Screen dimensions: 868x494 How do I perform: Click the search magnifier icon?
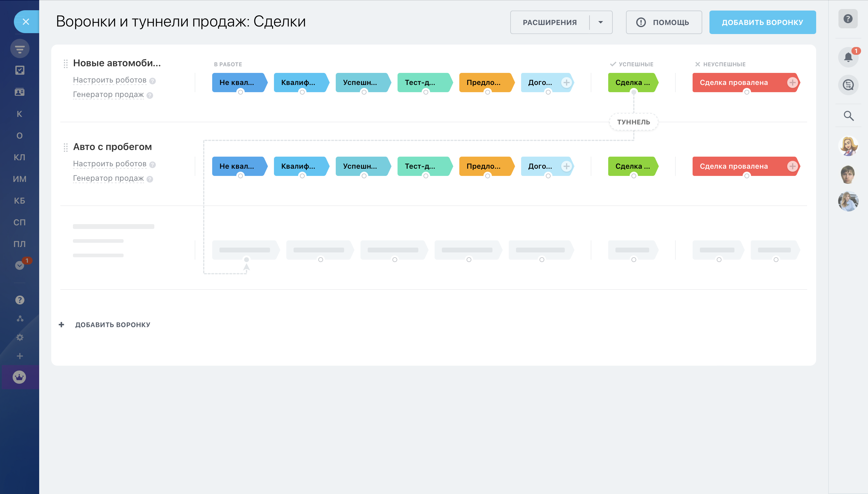pos(848,116)
